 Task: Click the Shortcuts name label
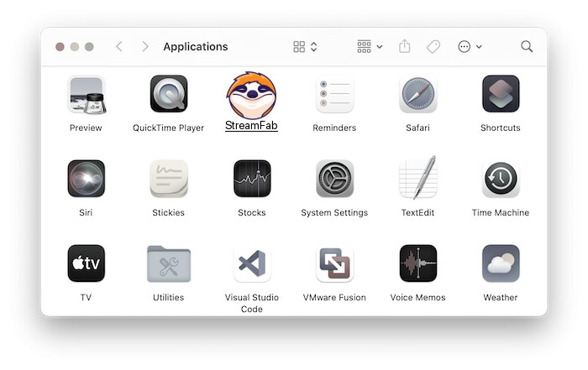501,128
